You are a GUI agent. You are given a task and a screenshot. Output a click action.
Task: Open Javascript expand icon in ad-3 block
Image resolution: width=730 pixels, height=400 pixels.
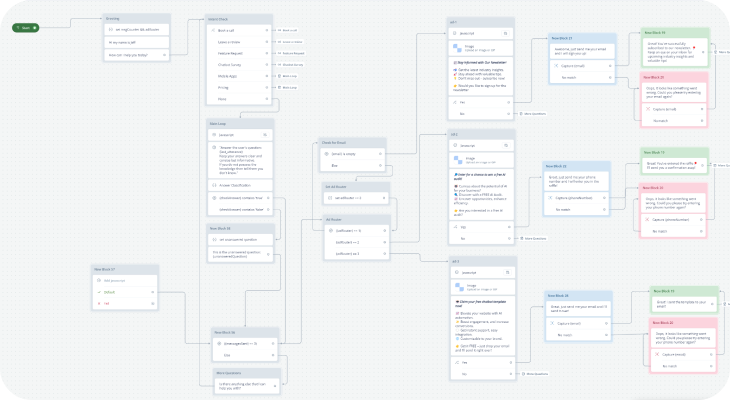(507, 272)
